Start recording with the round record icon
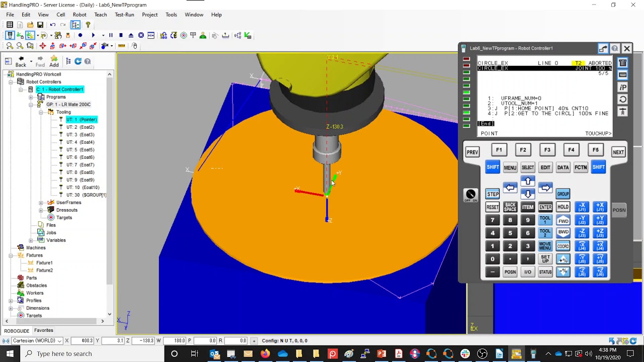The height and width of the screenshot is (362, 644). [x=80, y=35]
